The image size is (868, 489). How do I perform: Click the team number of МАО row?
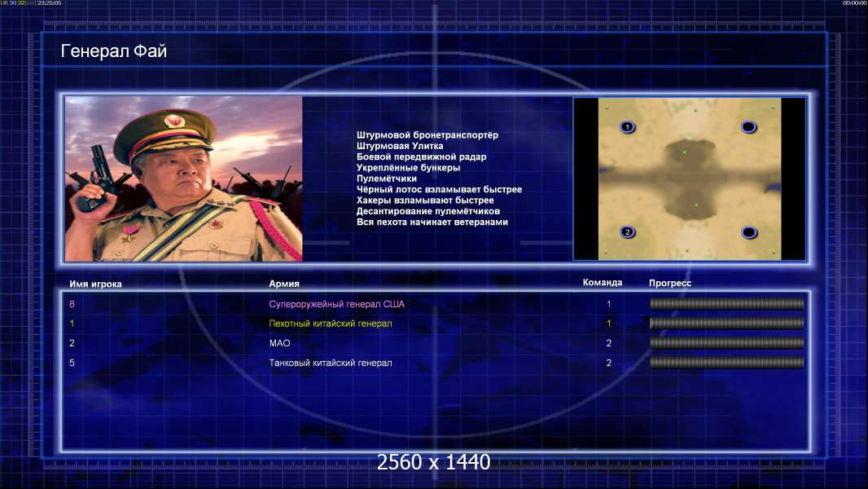pos(609,343)
